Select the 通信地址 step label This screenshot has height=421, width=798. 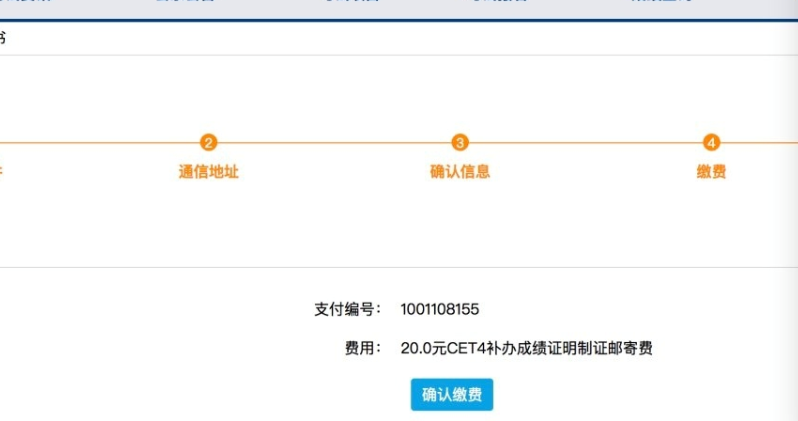tap(208, 172)
